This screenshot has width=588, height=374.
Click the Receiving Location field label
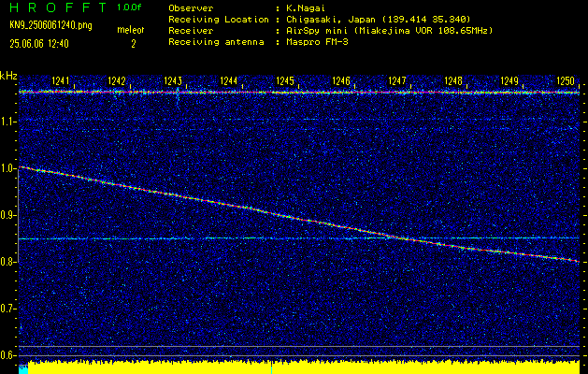(219, 20)
